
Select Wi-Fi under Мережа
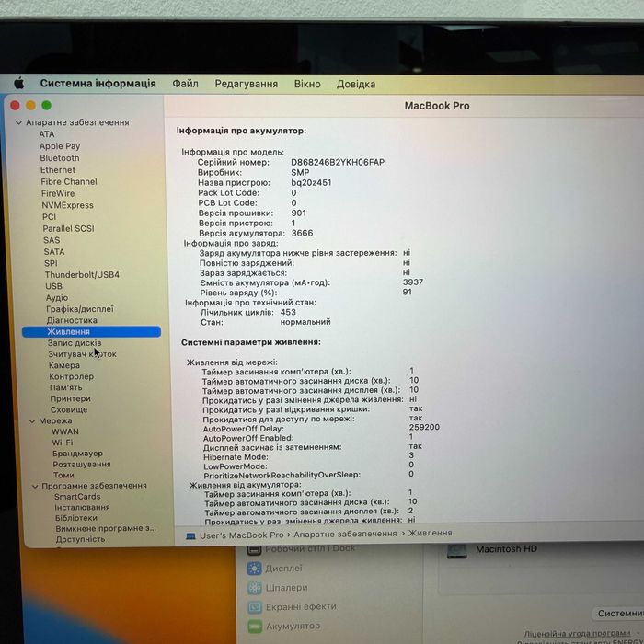click(63, 443)
